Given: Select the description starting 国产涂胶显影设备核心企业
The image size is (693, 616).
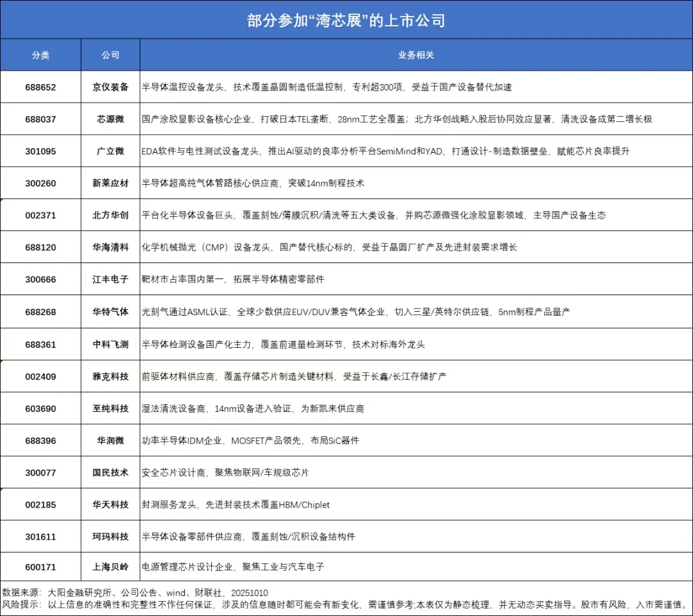Looking at the screenshot, I should click(397, 119).
